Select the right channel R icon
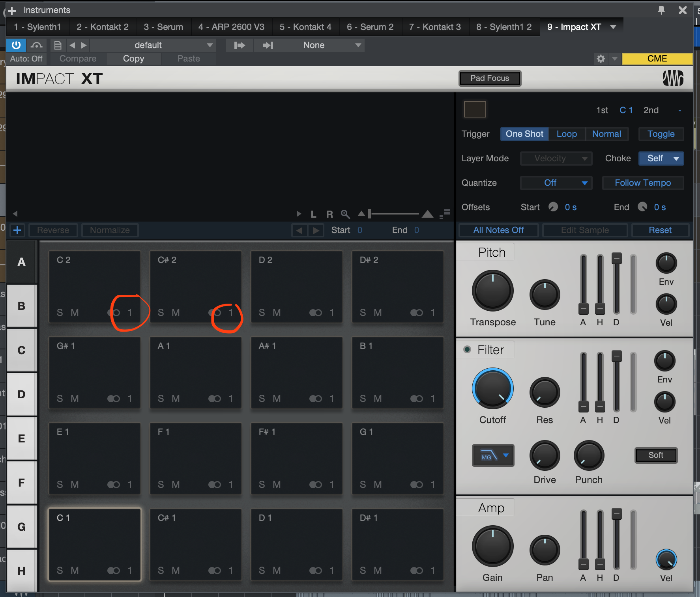The image size is (700, 597). tap(329, 214)
